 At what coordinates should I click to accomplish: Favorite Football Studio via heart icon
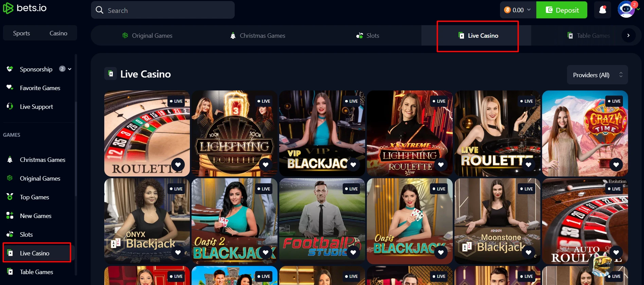click(x=353, y=252)
